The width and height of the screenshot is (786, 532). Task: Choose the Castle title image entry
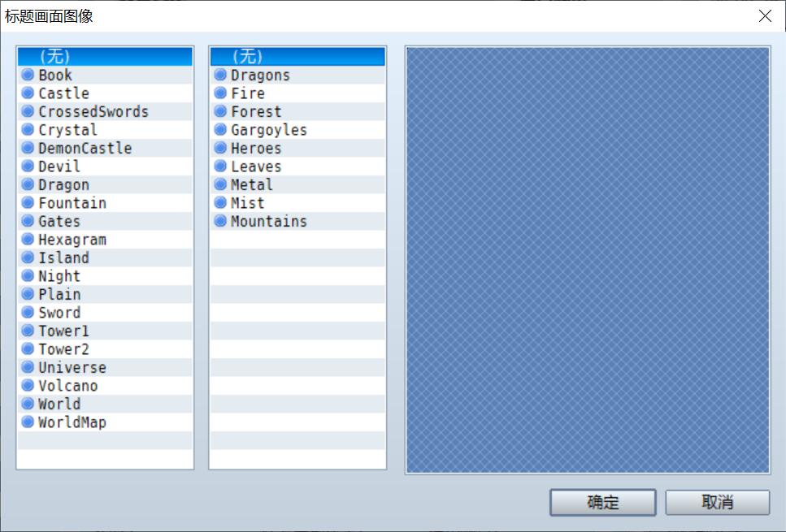[105, 93]
